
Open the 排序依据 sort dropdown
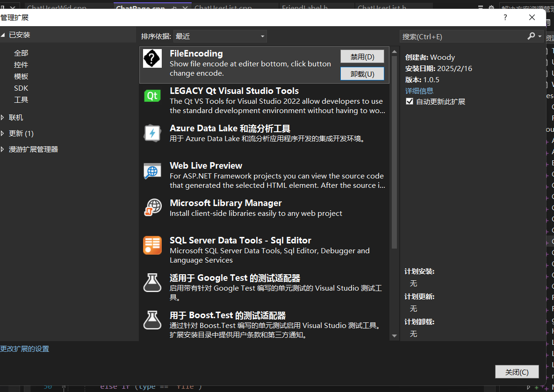tap(220, 36)
